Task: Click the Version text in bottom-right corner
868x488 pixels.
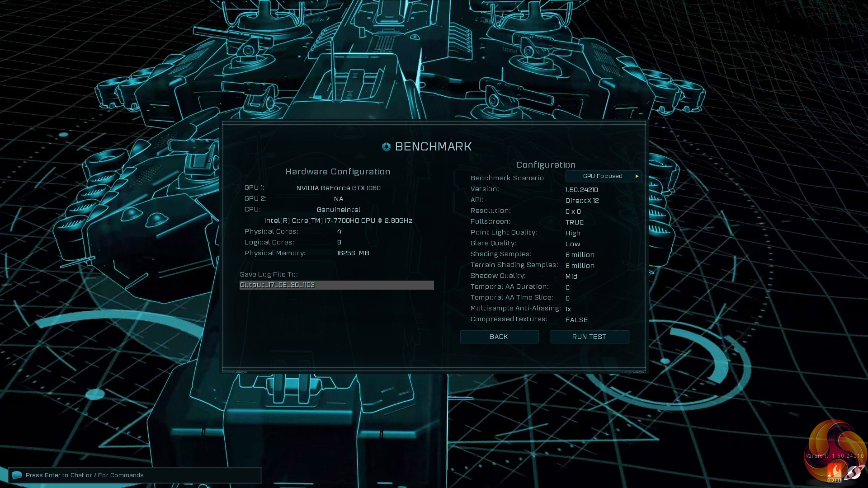Action: (834, 456)
